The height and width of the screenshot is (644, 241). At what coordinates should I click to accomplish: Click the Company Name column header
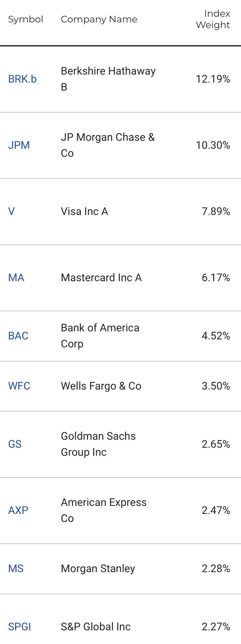coord(99,19)
